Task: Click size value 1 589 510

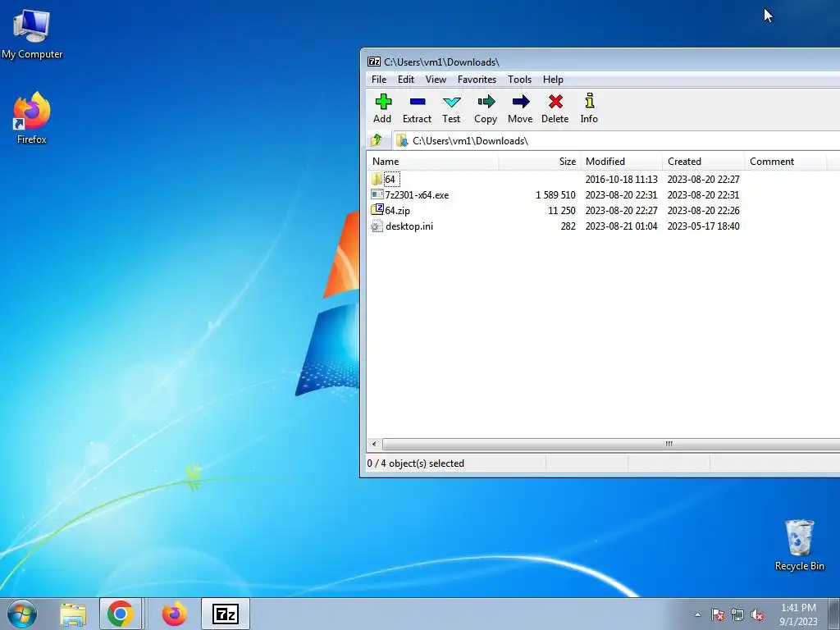Action: pyautogui.click(x=555, y=195)
